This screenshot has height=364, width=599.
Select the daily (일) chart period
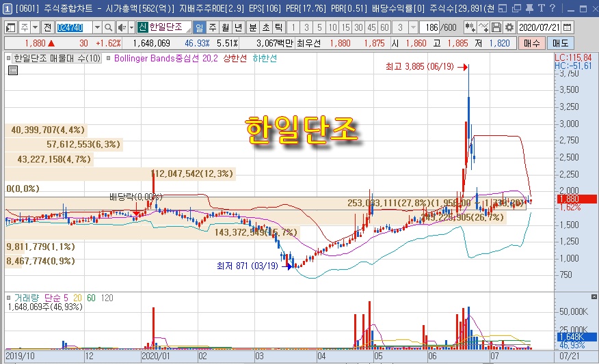(199, 27)
